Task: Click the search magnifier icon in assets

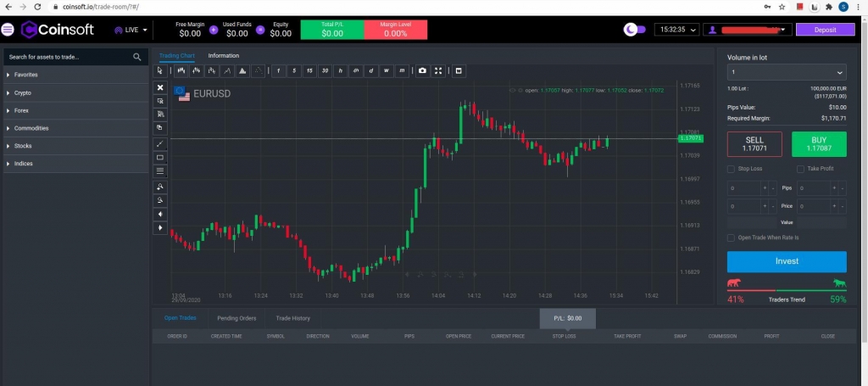Action: [x=136, y=57]
